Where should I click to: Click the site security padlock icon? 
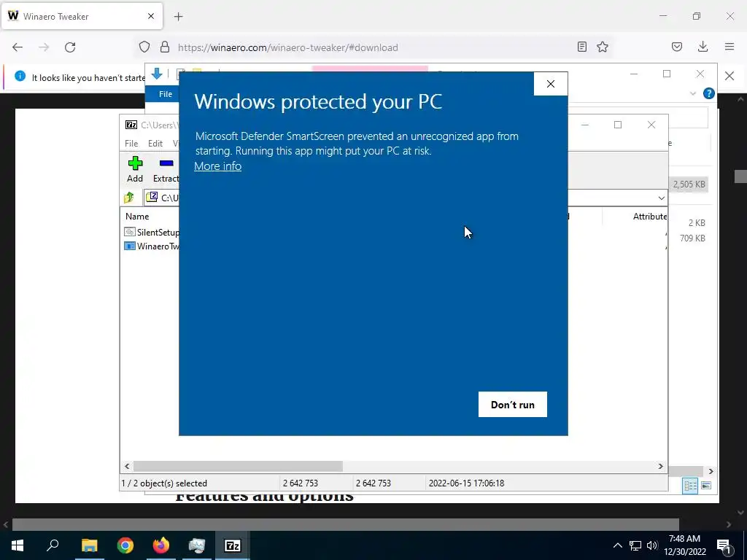(x=165, y=47)
